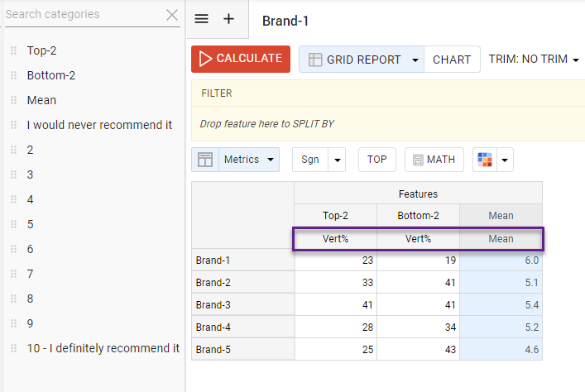Click the plus icon to add tab

pyautogui.click(x=229, y=20)
